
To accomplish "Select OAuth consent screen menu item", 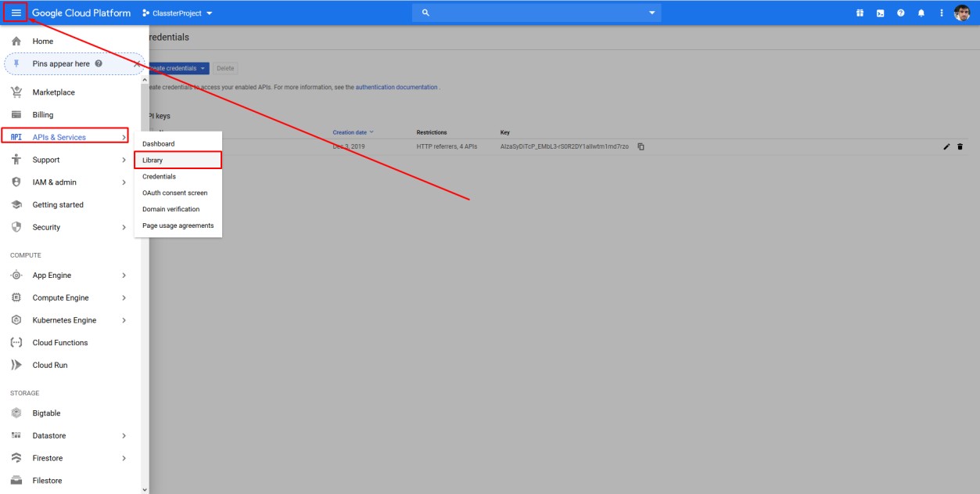I will pyautogui.click(x=174, y=193).
